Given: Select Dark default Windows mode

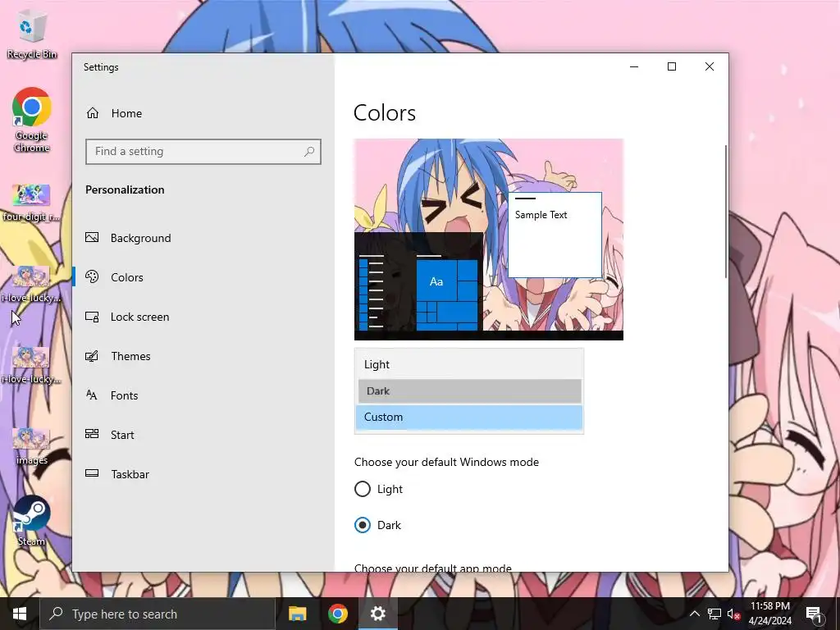Looking at the screenshot, I should click(x=363, y=525).
